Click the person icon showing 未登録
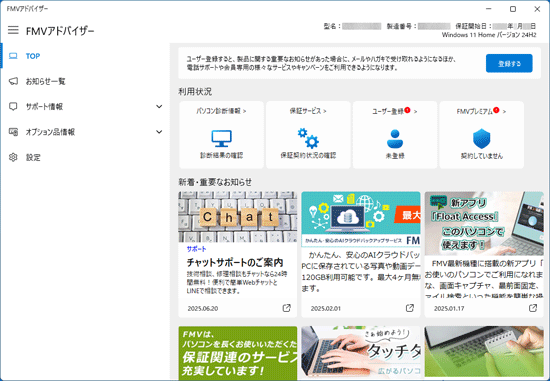This screenshot has height=381, width=550. coord(395,138)
